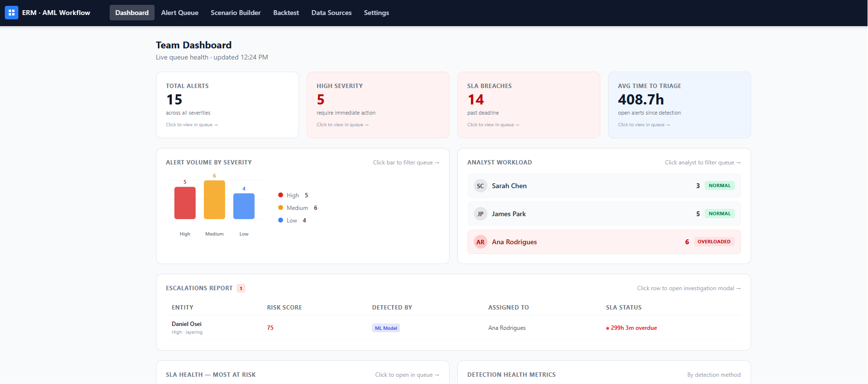868x384 pixels.
Task: Click the blue Low legend dot
Action: 281,220
